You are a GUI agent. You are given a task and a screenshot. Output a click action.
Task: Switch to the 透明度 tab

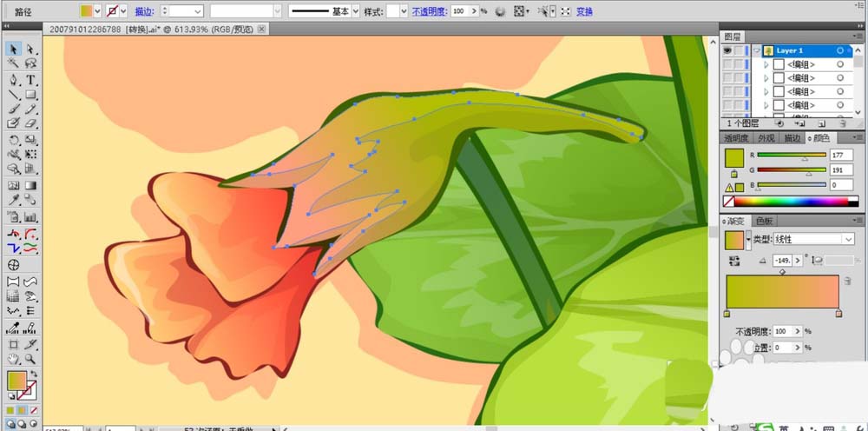[x=736, y=138]
